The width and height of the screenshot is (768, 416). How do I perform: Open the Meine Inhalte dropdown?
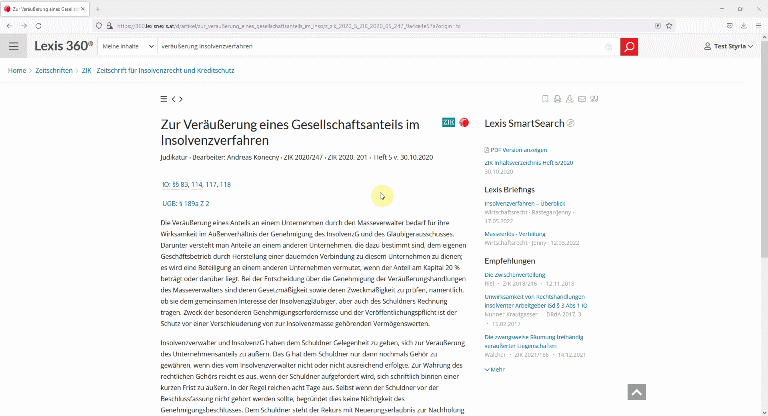128,46
